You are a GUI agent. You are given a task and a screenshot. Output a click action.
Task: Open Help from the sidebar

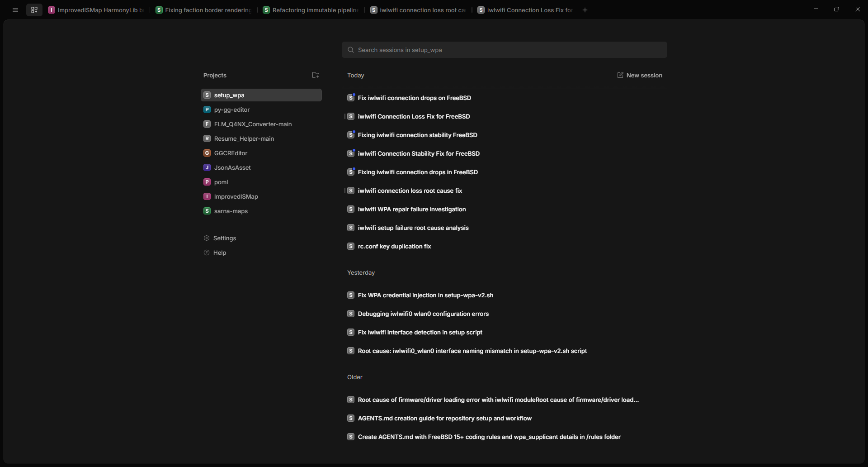pos(215,253)
